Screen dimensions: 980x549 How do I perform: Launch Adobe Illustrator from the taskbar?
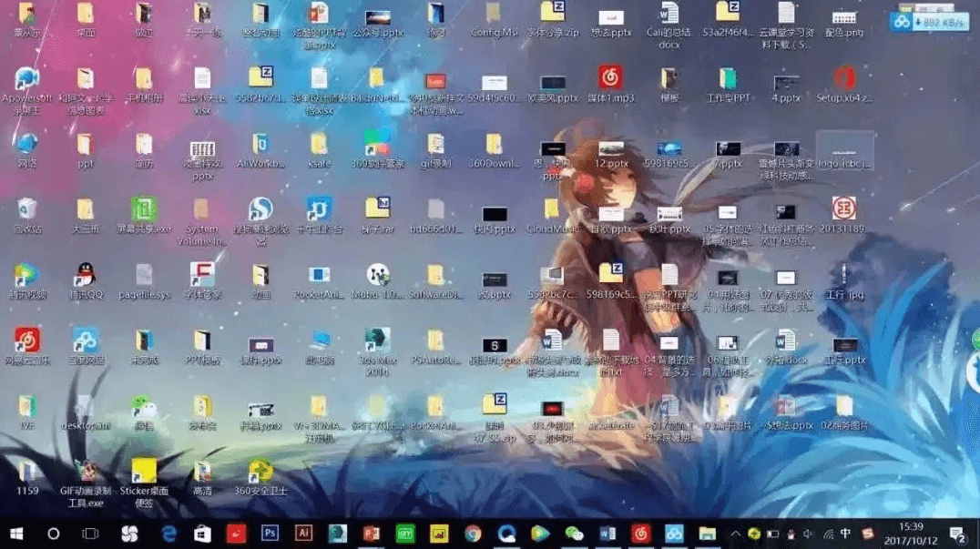(x=304, y=533)
